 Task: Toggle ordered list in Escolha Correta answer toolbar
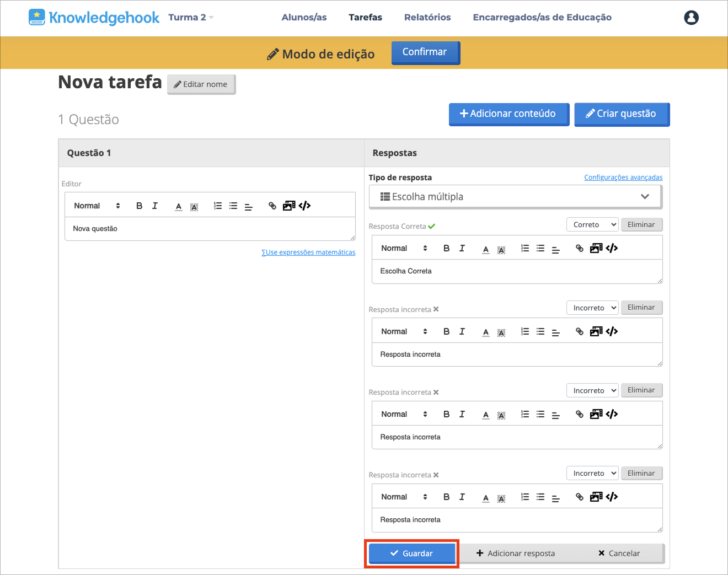[525, 248]
